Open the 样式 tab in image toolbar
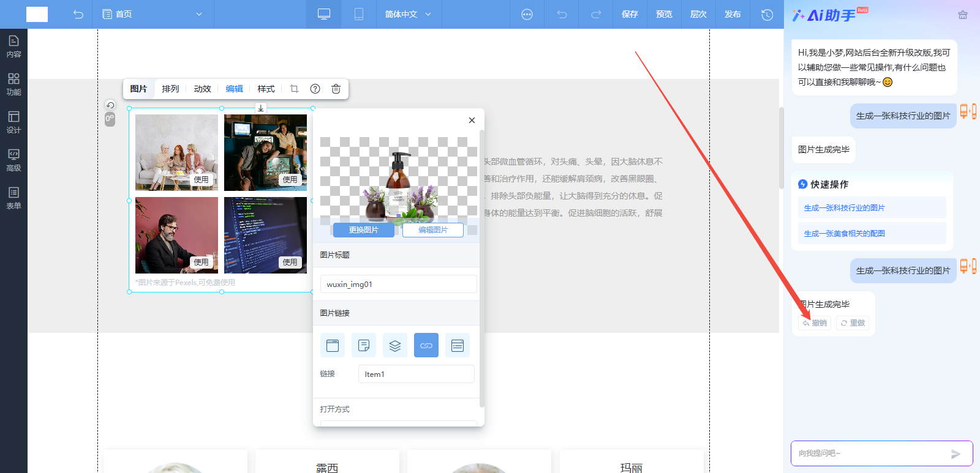The height and width of the screenshot is (473, 980). [x=266, y=89]
